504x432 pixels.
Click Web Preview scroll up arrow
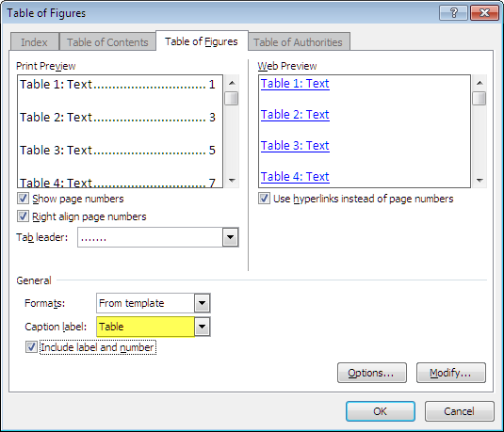click(x=480, y=83)
